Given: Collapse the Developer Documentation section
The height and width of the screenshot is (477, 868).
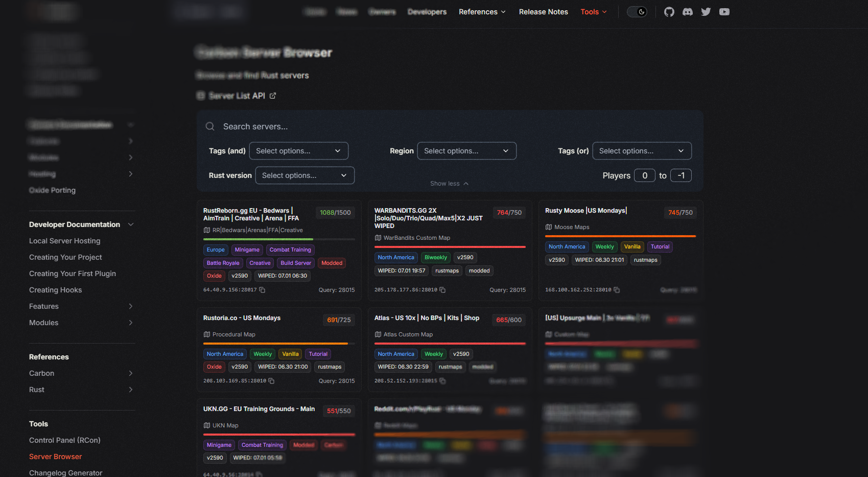Looking at the screenshot, I should click(x=131, y=224).
